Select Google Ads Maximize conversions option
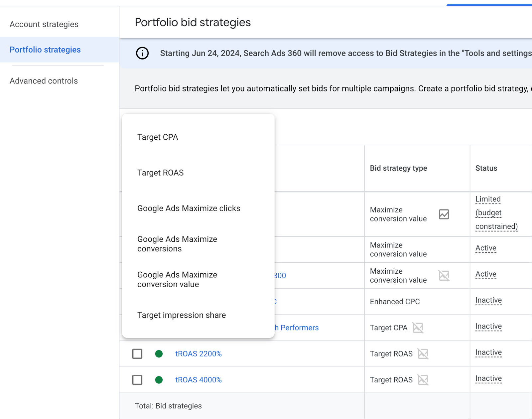Image resolution: width=532 pixels, height=419 pixels. 177,244
